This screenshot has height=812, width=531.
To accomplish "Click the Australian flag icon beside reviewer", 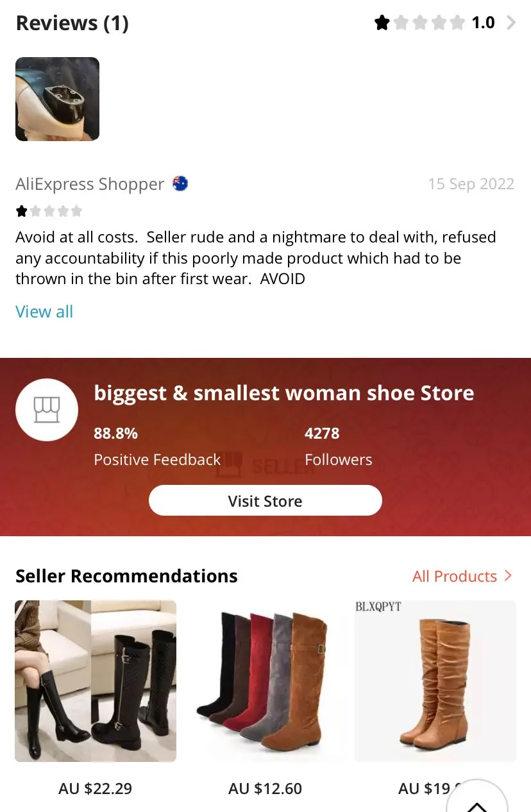I will click(x=180, y=184).
